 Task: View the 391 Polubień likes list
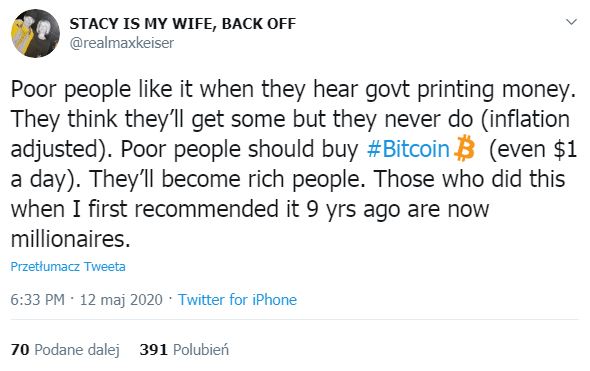tap(184, 350)
